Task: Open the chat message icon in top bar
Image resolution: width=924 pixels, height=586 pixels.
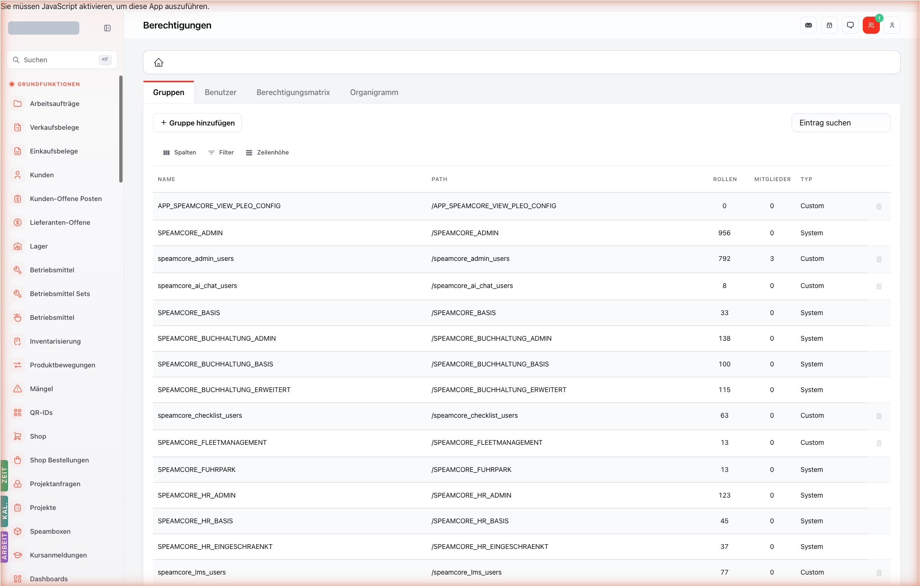Action: point(850,25)
